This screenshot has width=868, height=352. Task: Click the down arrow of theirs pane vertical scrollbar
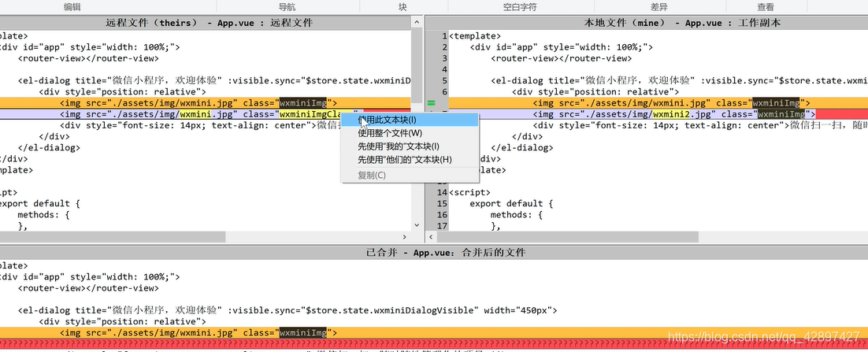point(417,225)
